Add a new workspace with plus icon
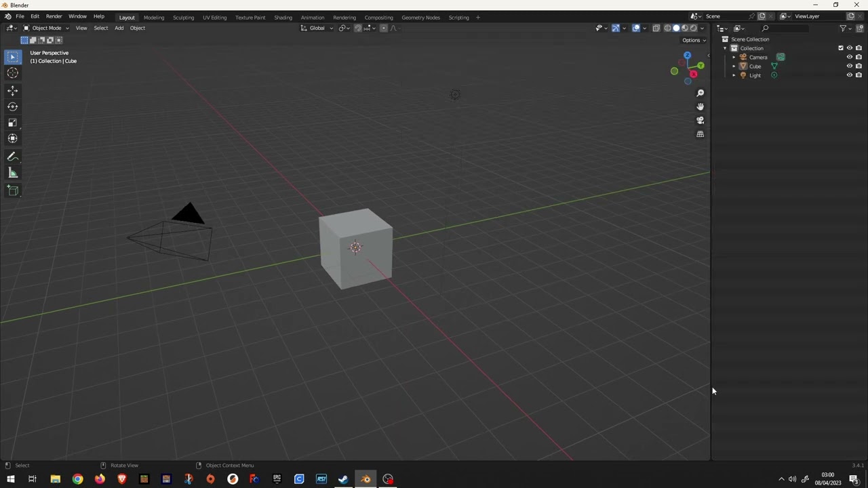 pyautogui.click(x=477, y=18)
